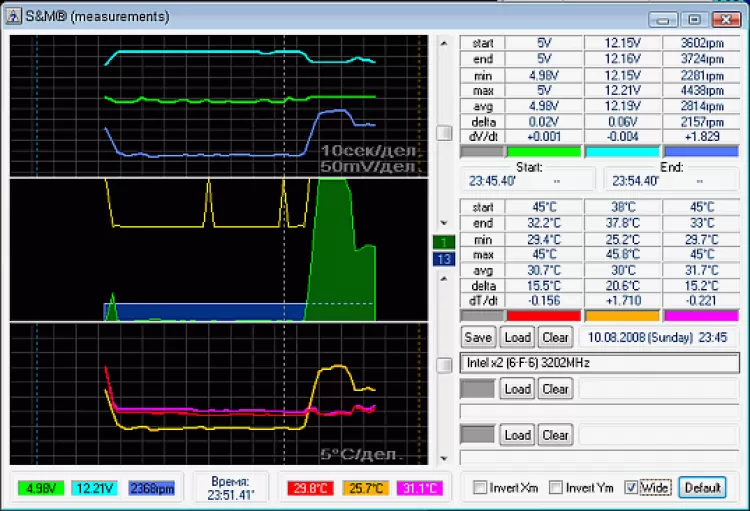Click the cyan 12V color swatch
Viewport: 750px width, 511px height.
point(622,152)
